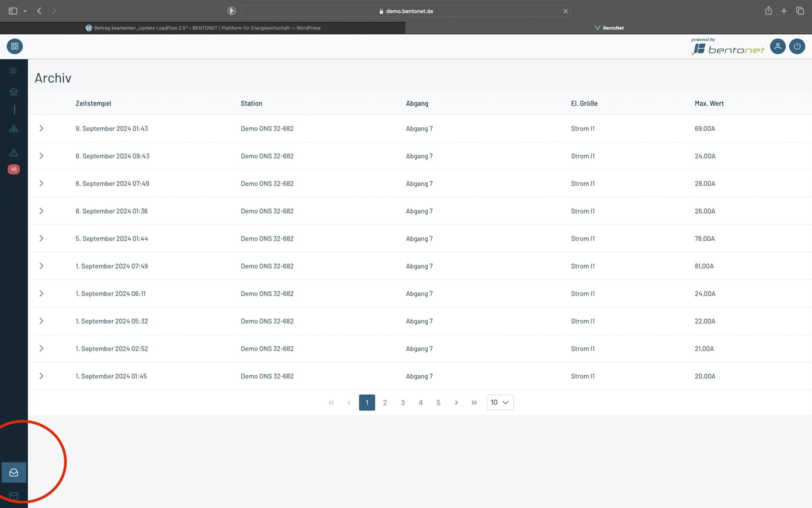812x508 pixels.
Task: Go forward in Safari
Action: (54, 11)
